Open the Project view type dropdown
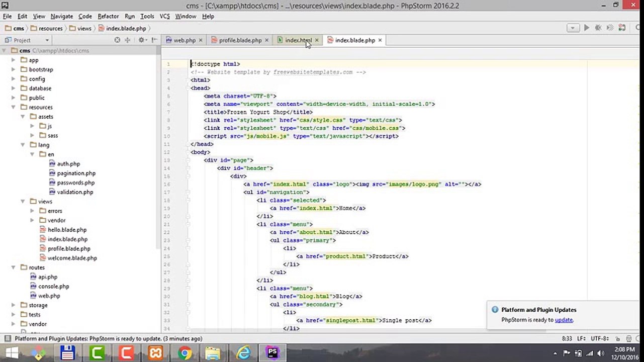The width and height of the screenshot is (644, 362). point(47,40)
